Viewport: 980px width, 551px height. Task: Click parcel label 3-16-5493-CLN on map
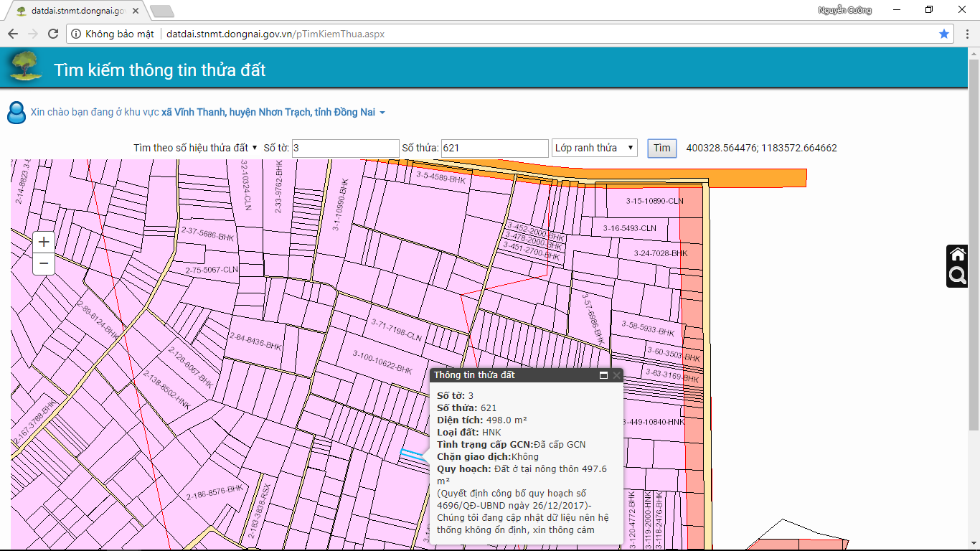pyautogui.click(x=629, y=228)
